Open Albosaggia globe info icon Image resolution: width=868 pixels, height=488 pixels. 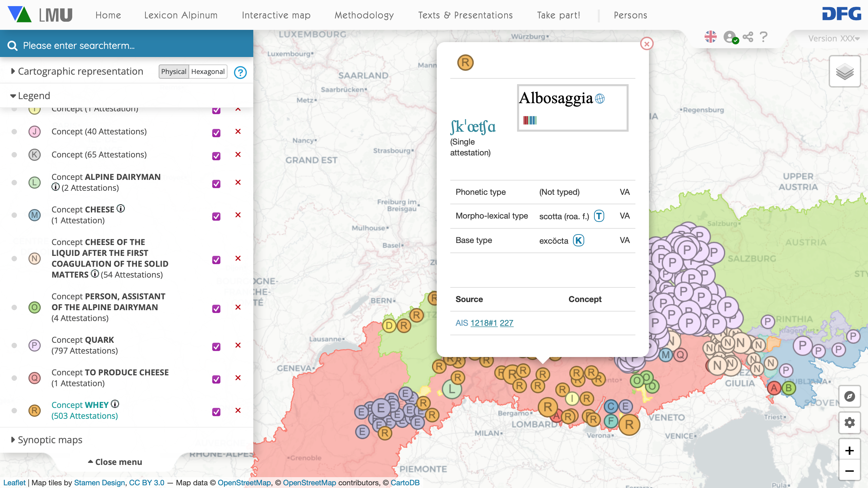[x=600, y=99]
